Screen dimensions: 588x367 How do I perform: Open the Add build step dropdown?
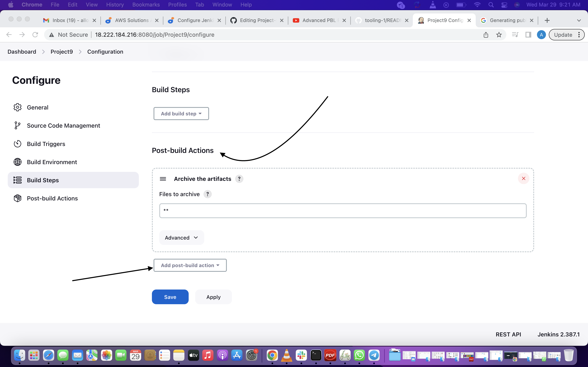tap(181, 114)
